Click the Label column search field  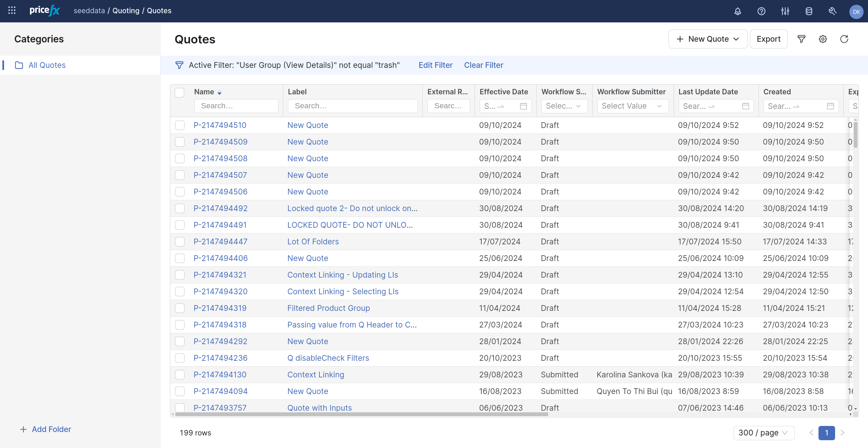click(x=353, y=106)
